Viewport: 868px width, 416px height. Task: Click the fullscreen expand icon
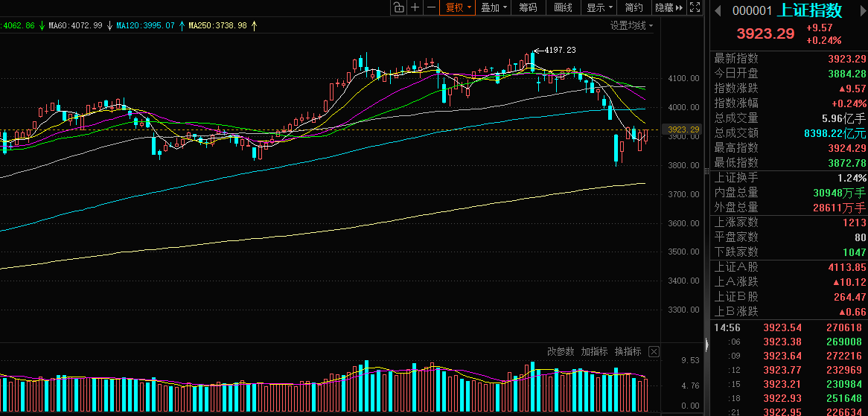point(695,7)
